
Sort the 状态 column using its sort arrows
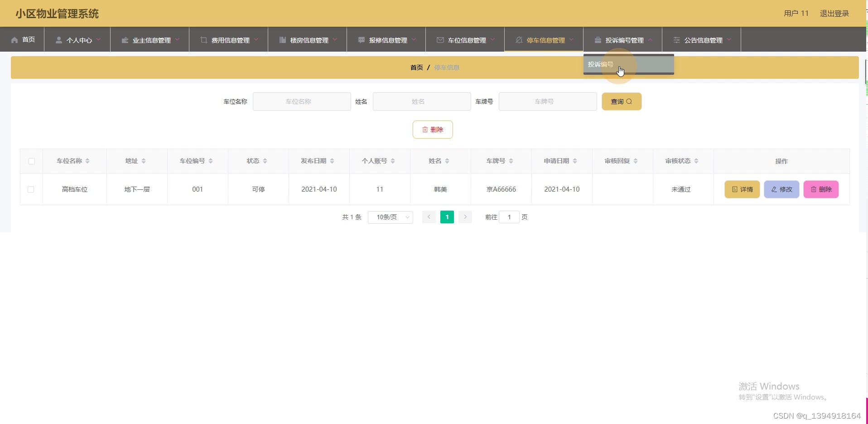click(x=265, y=161)
